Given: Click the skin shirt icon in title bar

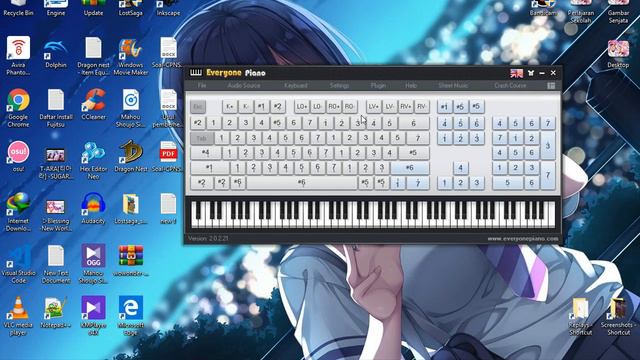Looking at the screenshot, I should 531,73.
